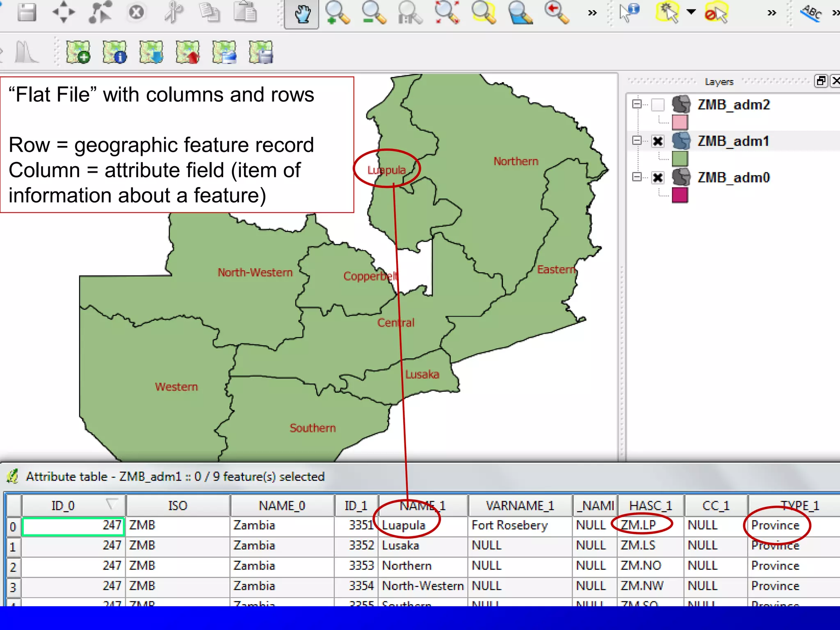
Task: Collapse the ZMB_adm0 layer tree node
Action: [x=637, y=177]
